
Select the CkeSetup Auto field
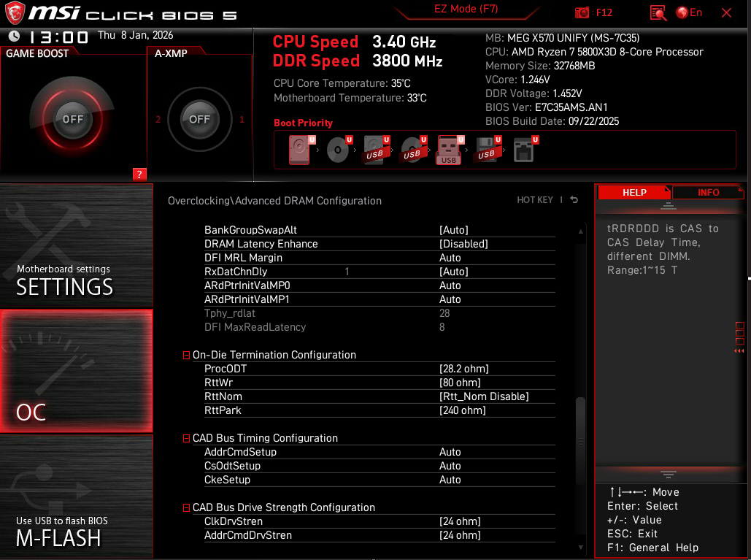[450, 480]
